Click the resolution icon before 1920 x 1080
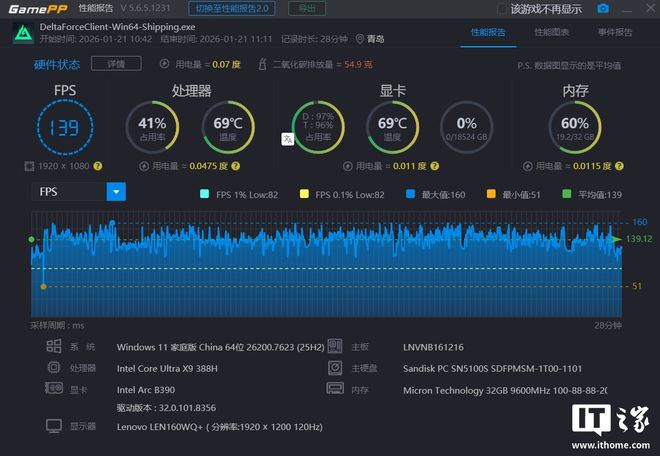 29,166
